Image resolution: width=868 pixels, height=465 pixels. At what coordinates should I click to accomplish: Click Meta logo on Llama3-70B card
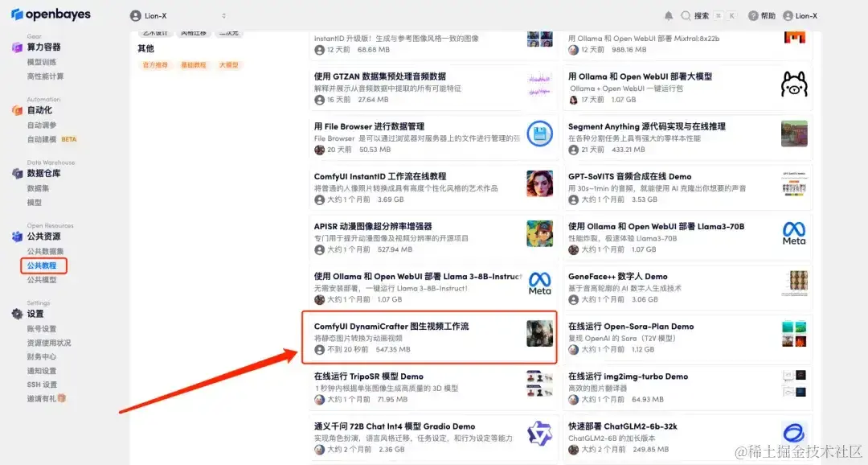[x=794, y=233]
